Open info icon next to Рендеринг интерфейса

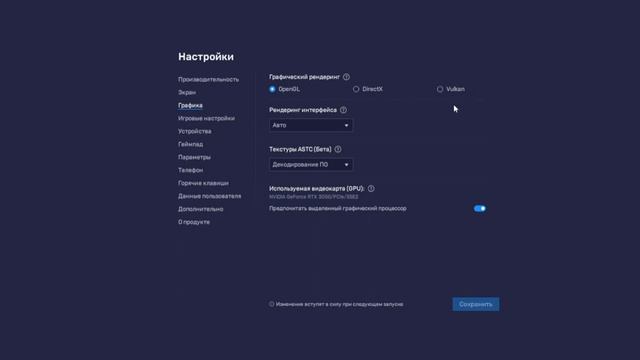point(343,110)
